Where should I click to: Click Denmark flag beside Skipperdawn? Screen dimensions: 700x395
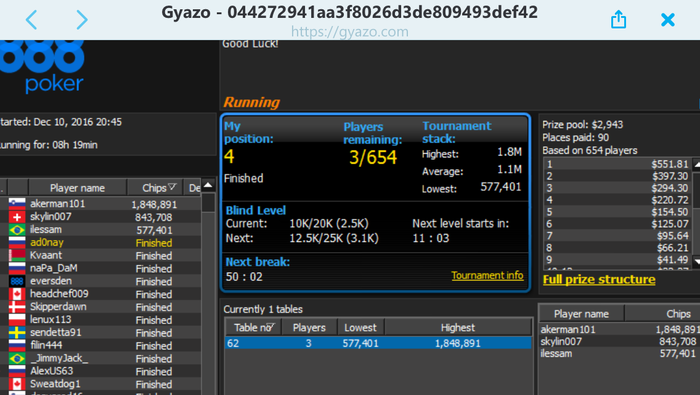coord(17,307)
